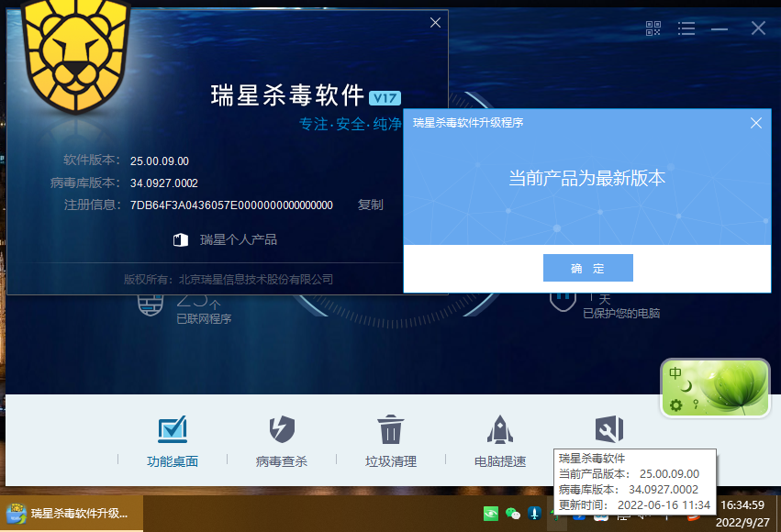
Task: Open the green eye tray icon
Action: (x=491, y=514)
